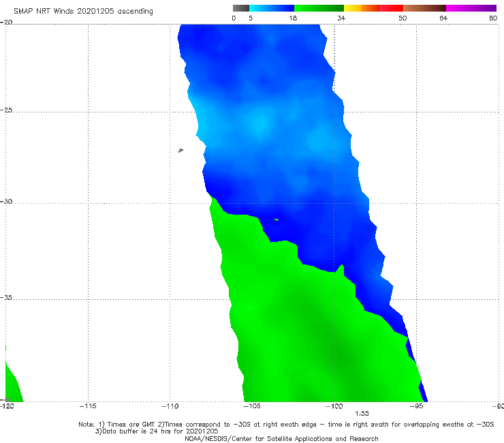504x443 pixels.
Task: Click the 'Note: 1) Times are GMT' line
Action: point(286,425)
